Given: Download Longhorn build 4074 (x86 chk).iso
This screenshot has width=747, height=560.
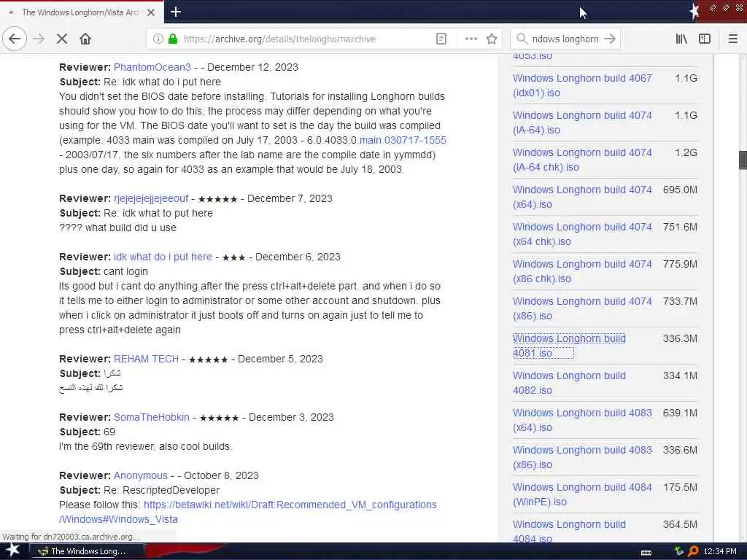Looking at the screenshot, I should [582, 271].
